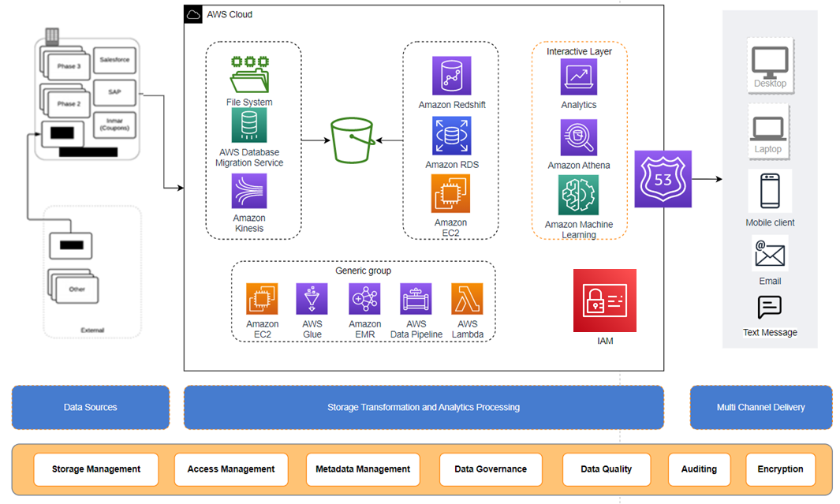The height and width of the screenshot is (504, 840).
Task: Select the Amazon EMR icon
Action: pyautogui.click(x=364, y=300)
